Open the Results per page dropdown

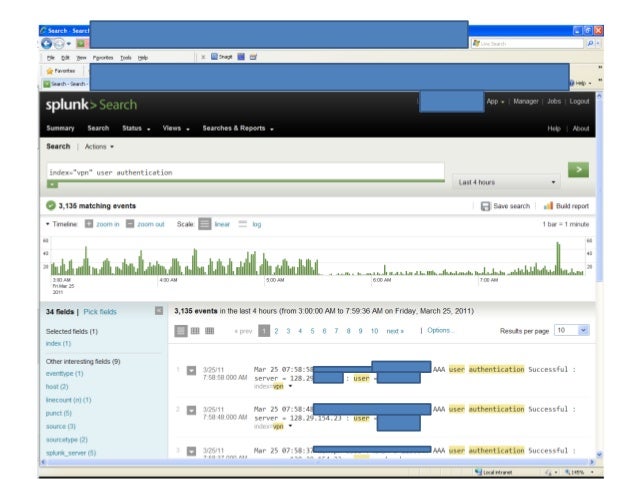point(572,330)
